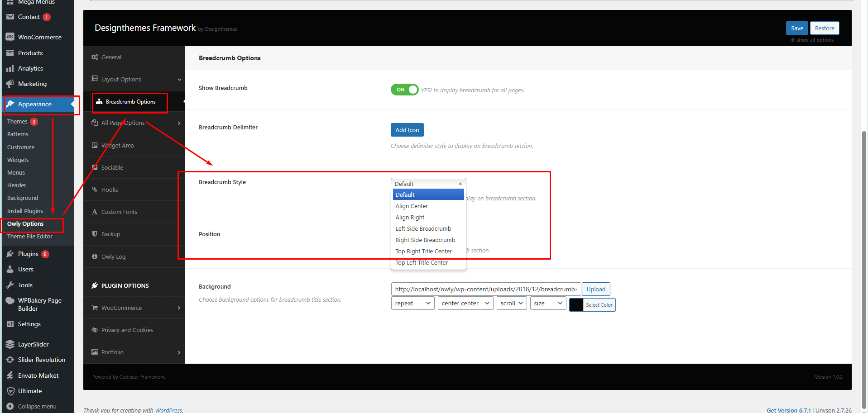Viewport: 868px width, 413px height.
Task: Click the Breadcrumb Options sitemap icon
Action: pos(99,102)
